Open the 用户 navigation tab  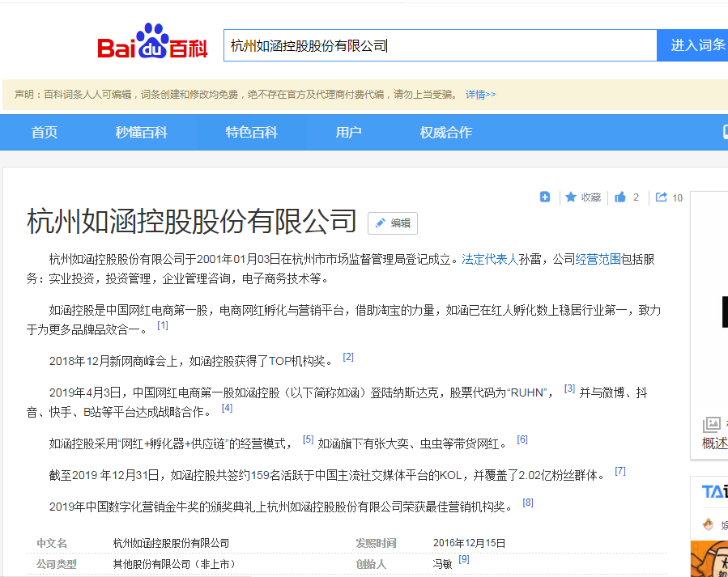(349, 132)
